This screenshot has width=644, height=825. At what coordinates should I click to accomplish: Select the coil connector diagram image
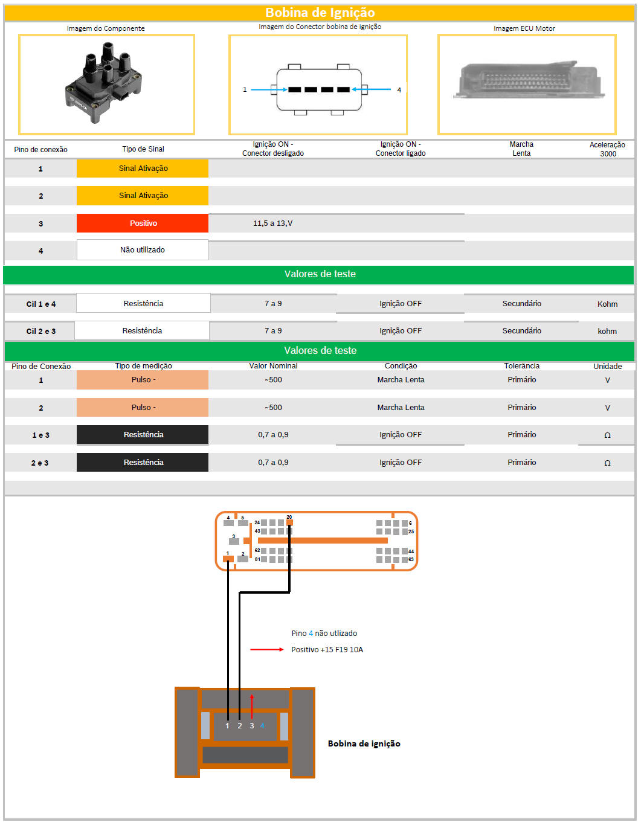[x=318, y=85]
